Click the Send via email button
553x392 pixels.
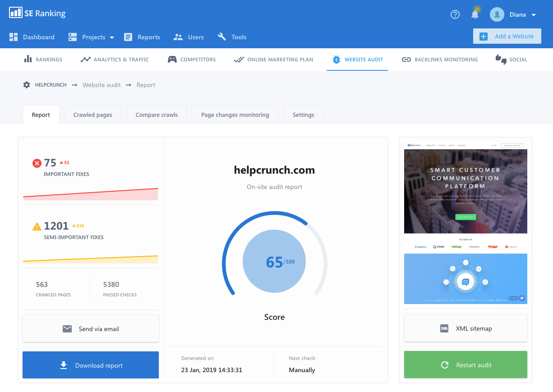click(91, 328)
